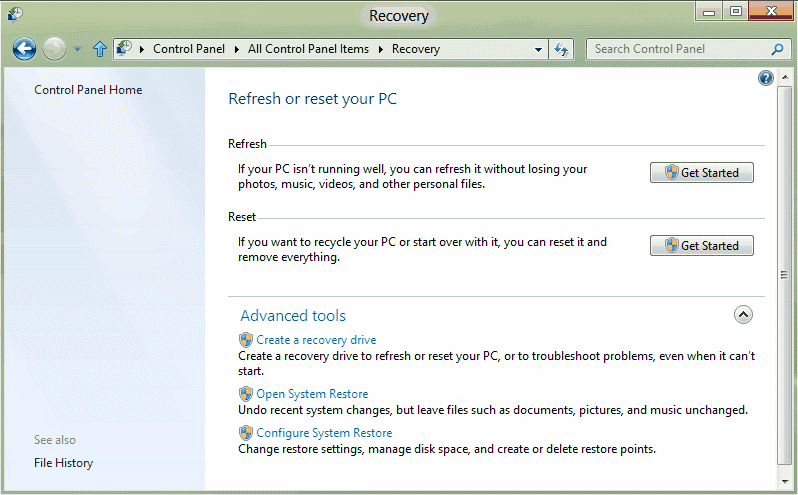The width and height of the screenshot is (798, 495).
Task: Open the recent locations dropdown arrow
Action: pyautogui.click(x=78, y=49)
